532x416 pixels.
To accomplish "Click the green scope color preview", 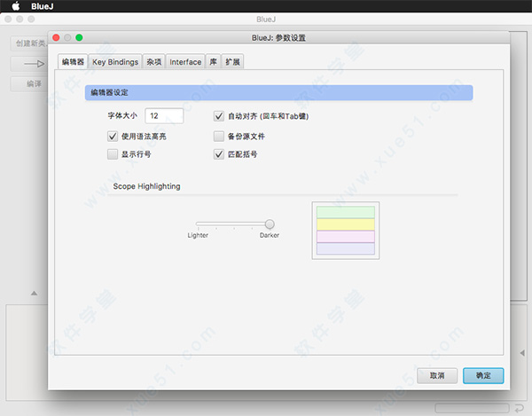I will point(346,212).
